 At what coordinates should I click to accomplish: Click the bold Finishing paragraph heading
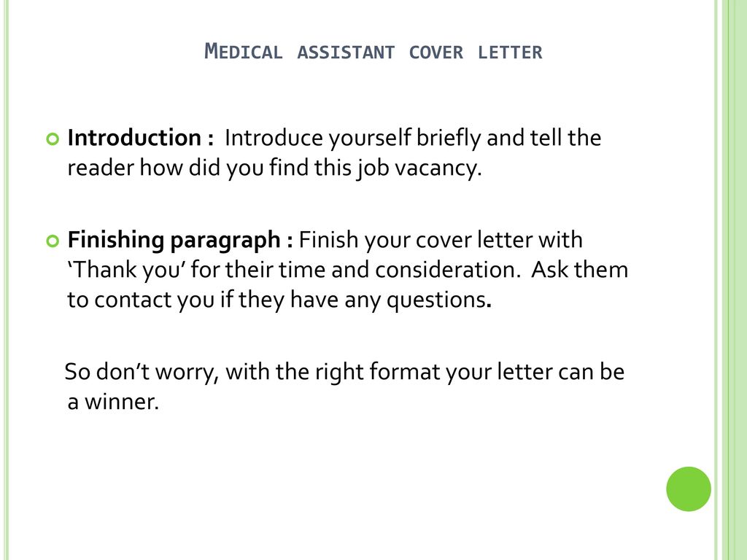pyautogui.click(x=180, y=240)
